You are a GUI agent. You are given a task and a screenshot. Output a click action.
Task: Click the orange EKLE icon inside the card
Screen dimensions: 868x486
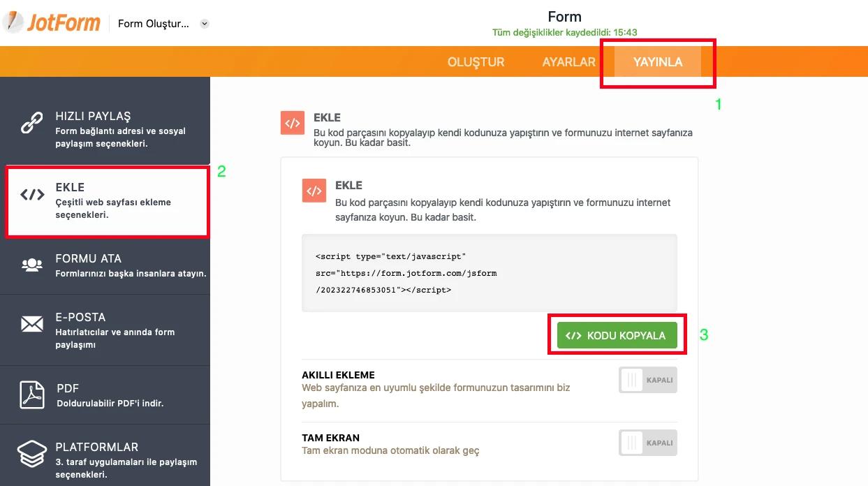coord(314,191)
